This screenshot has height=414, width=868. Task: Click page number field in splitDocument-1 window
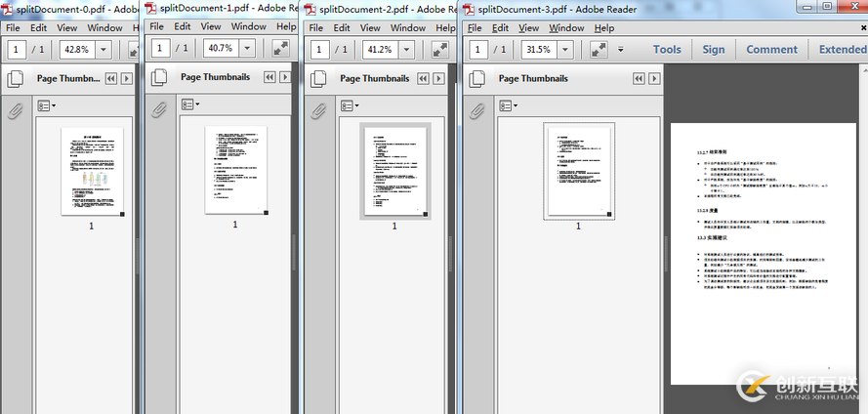tap(160, 48)
